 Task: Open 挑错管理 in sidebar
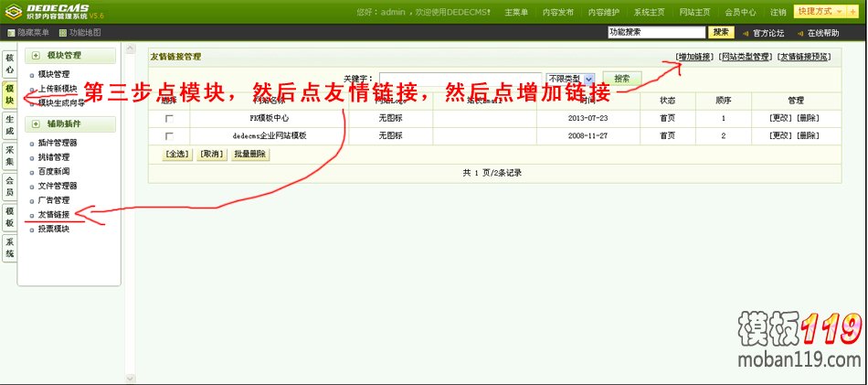[x=54, y=157]
